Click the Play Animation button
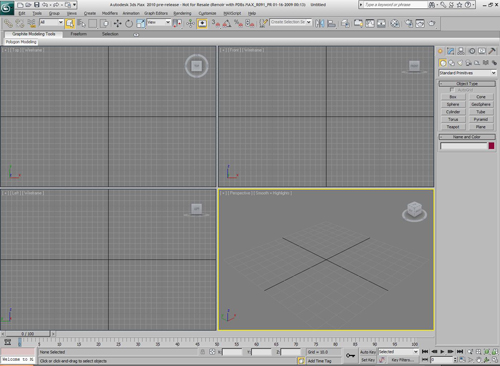 pos(442,352)
